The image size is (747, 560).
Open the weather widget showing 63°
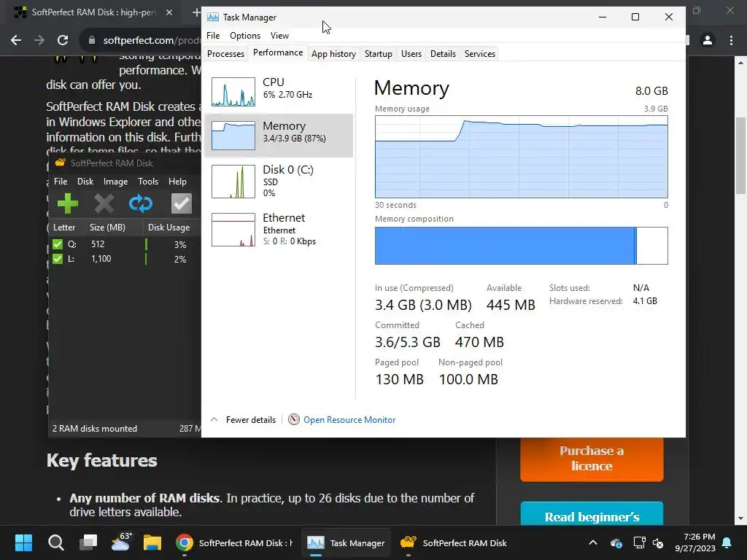pyautogui.click(x=121, y=542)
